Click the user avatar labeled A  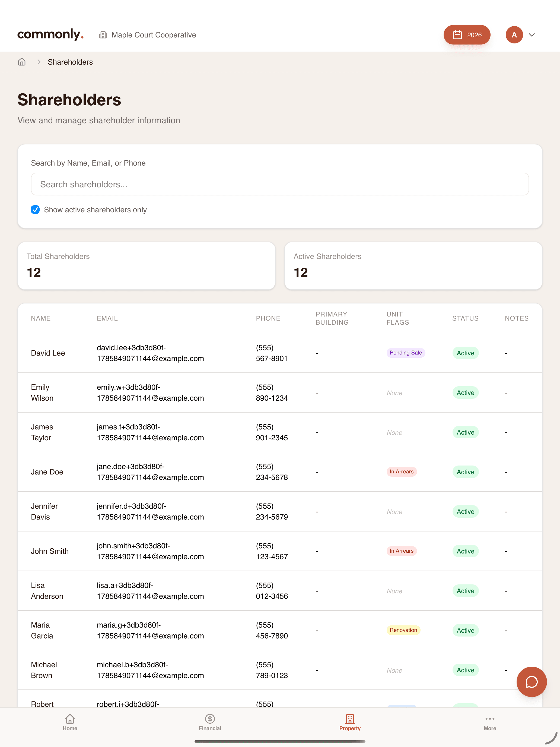point(514,35)
